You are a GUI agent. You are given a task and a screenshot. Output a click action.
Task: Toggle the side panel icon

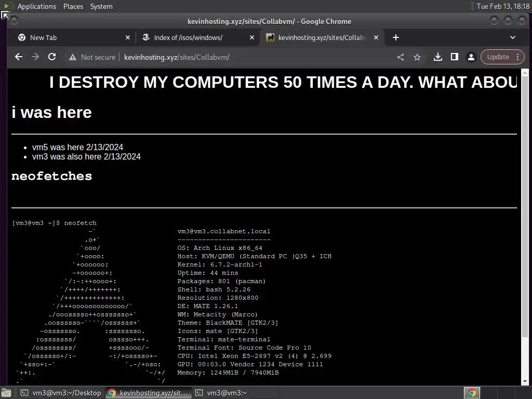pos(455,57)
